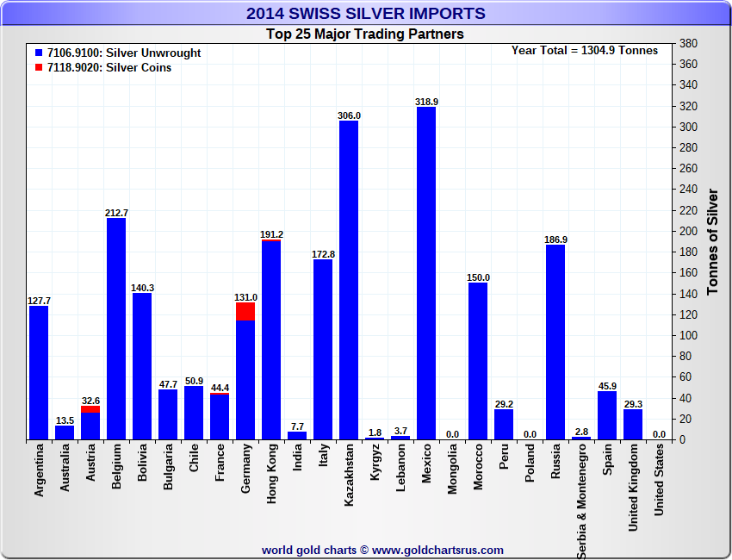Click the 'Kazakhstan' x-axis label

click(349, 475)
